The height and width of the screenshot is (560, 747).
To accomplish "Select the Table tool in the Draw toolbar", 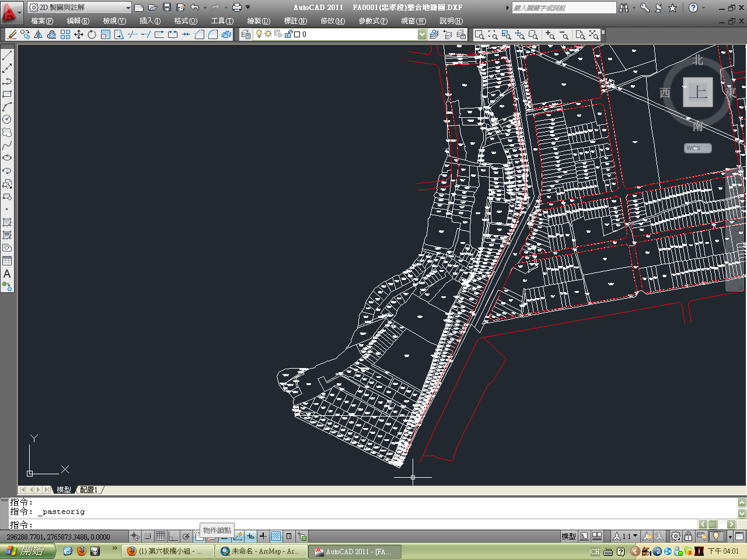I will click(x=7, y=261).
